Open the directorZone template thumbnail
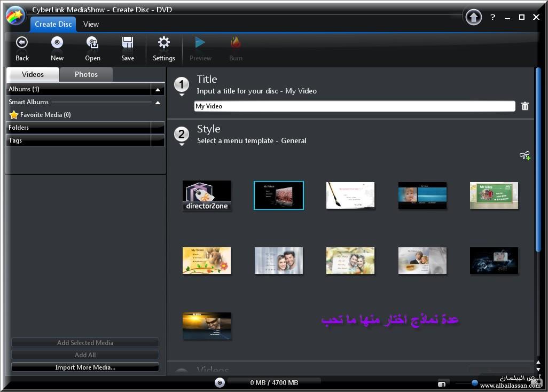Screen dimensions: 548x392 click(207, 195)
